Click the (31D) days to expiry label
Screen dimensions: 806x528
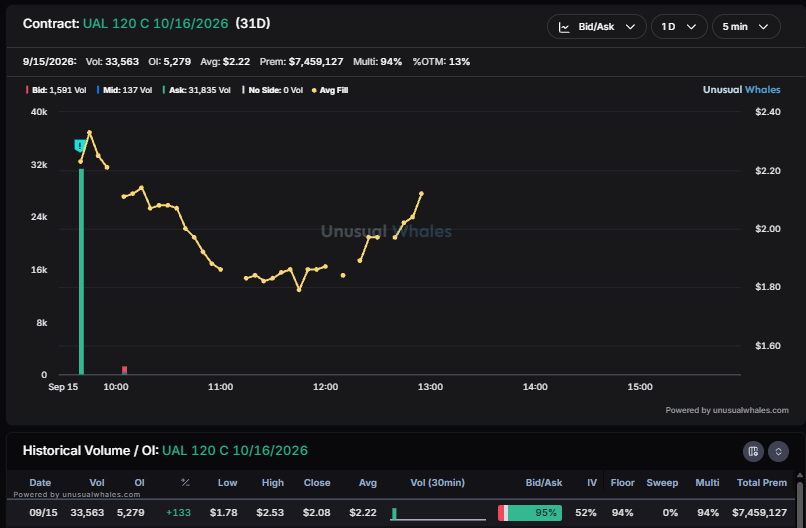(253, 24)
